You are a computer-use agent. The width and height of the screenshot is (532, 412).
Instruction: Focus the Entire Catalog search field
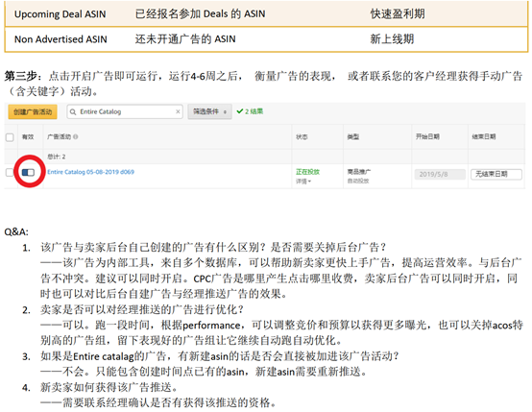125,111
